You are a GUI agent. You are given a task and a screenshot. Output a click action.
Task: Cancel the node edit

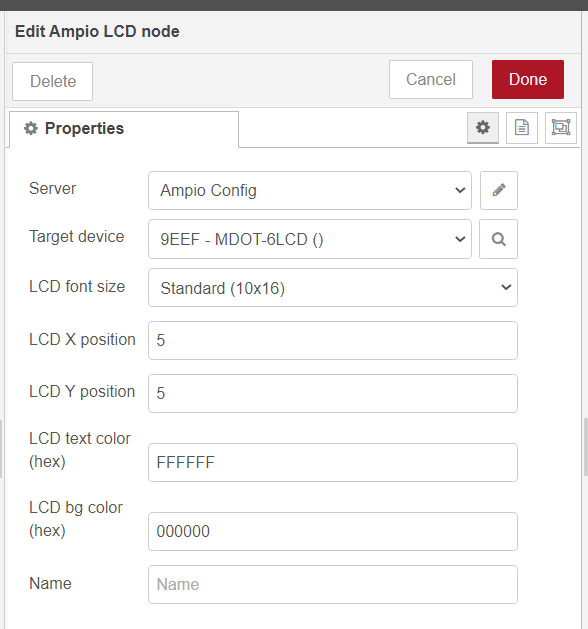point(431,79)
